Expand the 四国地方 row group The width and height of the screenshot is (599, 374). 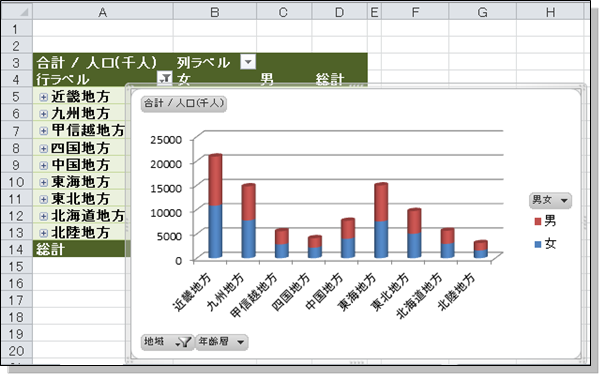click(x=44, y=148)
